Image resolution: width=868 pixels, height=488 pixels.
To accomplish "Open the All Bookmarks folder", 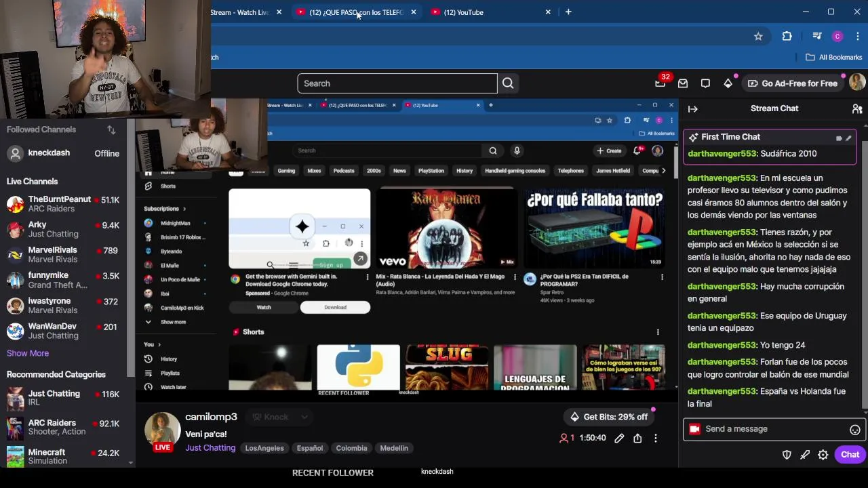I will (x=834, y=57).
